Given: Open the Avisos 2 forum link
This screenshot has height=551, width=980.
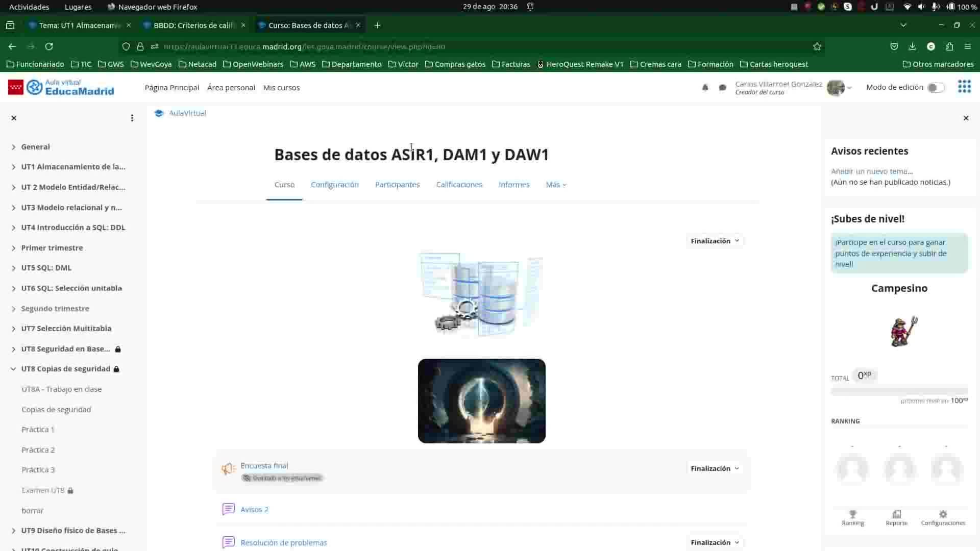Looking at the screenshot, I should point(254,509).
